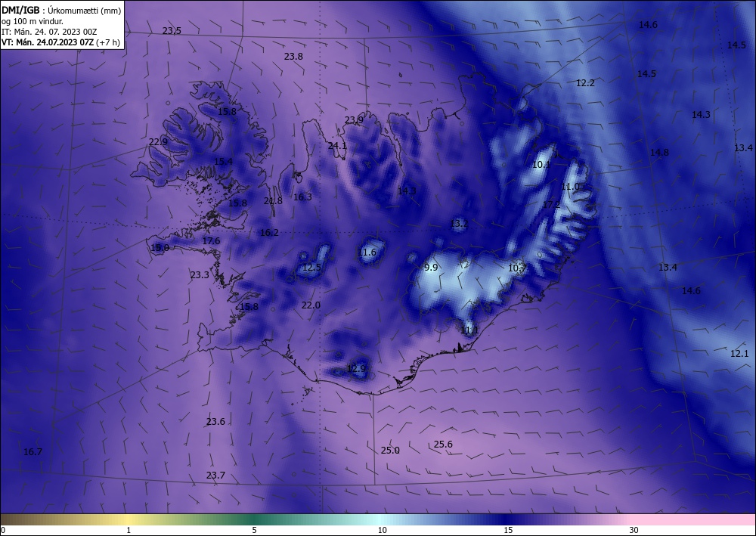The height and width of the screenshot is (536, 756).
Task: Click the 23.7 value over the ocean
Action: (x=215, y=476)
